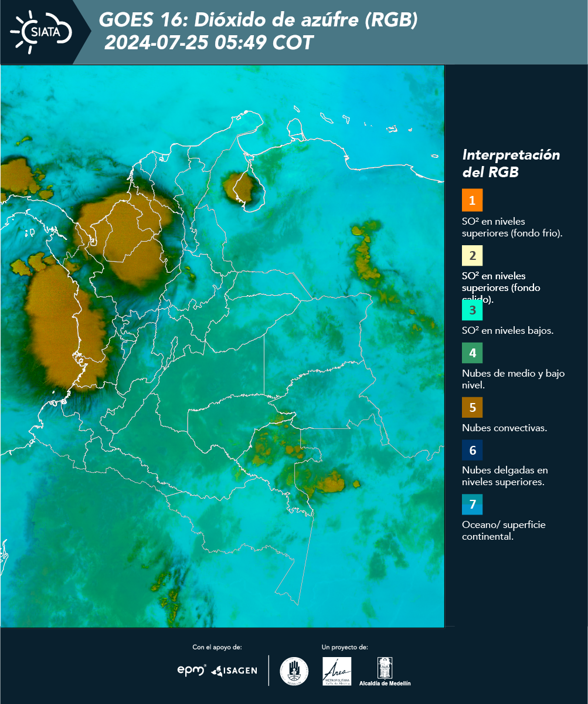Click 'Oceano/ superficie continental.' label
The width and height of the screenshot is (588, 704).
504,530
